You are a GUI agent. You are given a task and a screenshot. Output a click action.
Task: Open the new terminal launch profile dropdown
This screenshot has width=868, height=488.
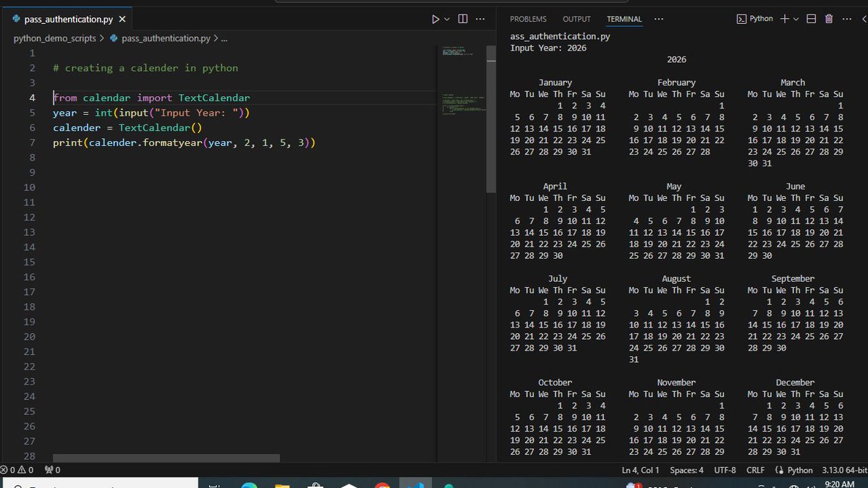point(796,19)
